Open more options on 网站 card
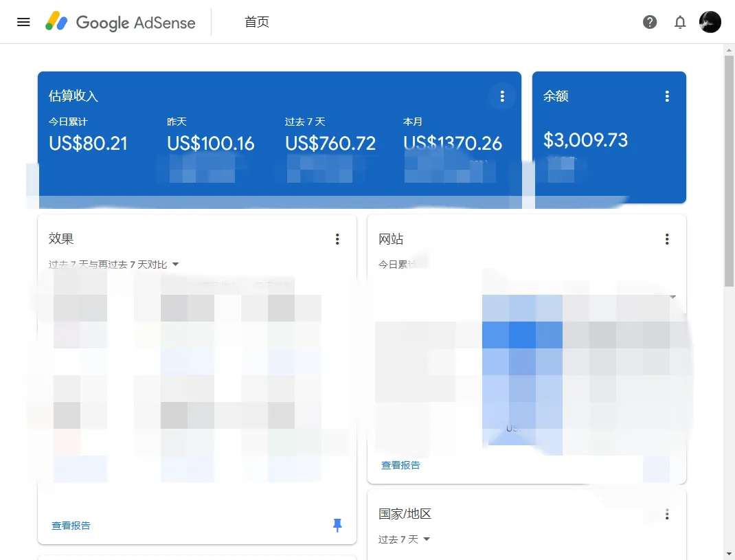 (667, 239)
